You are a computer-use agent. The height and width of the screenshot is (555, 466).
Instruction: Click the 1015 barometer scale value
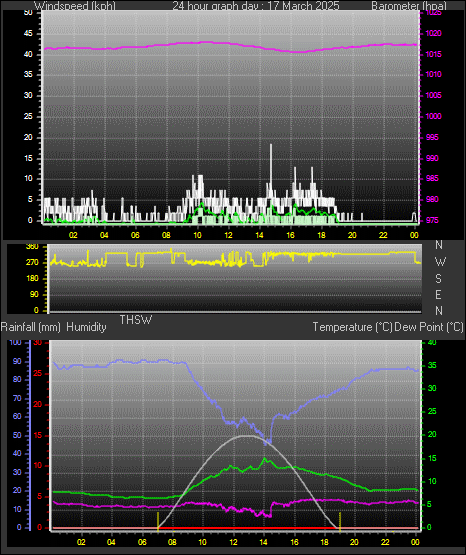pyautogui.click(x=433, y=55)
